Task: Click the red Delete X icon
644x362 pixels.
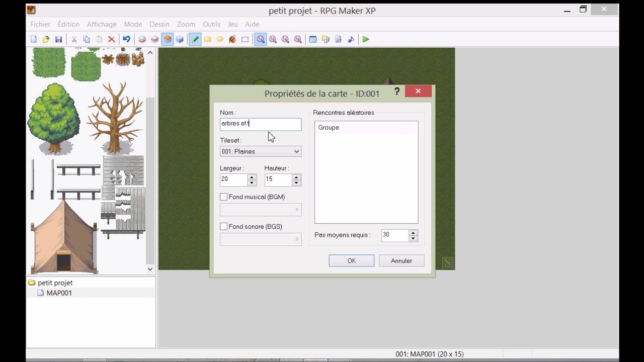Action: click(112, 39)
